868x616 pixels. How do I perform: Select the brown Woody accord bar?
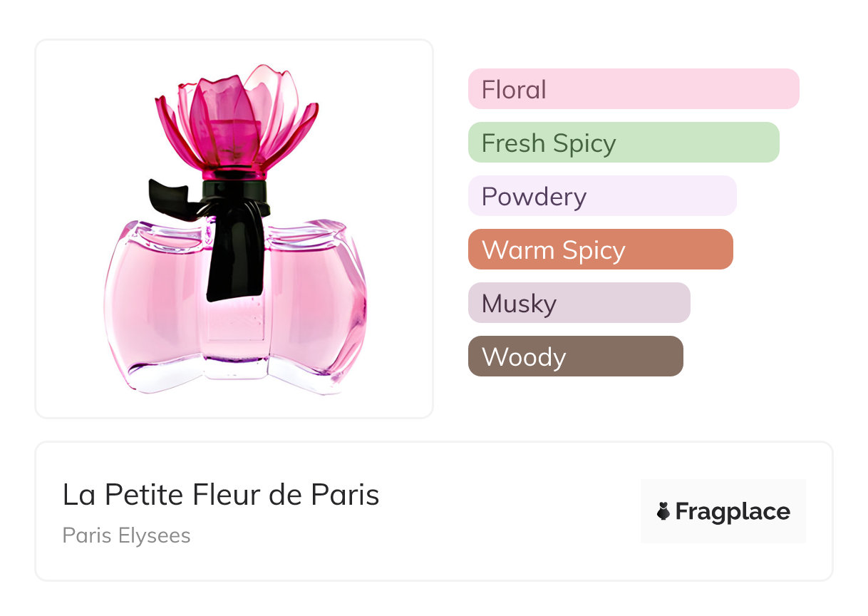point(575,356)
